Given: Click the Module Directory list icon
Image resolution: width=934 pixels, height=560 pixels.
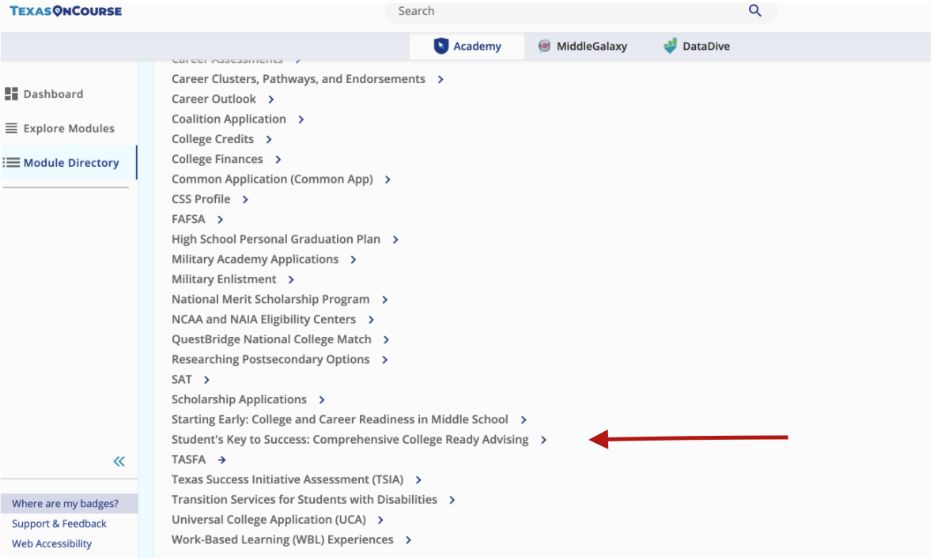Looking at the screenshot, I should 11,163.
